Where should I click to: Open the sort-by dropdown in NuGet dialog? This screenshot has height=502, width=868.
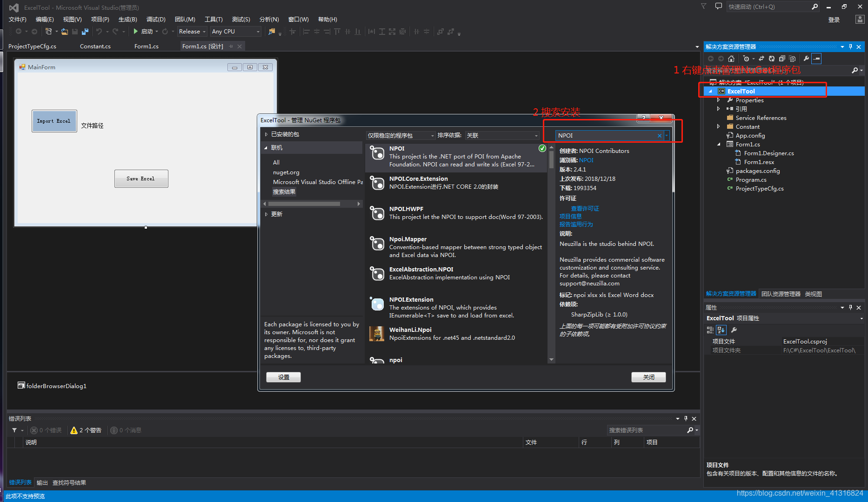point(502,136)
